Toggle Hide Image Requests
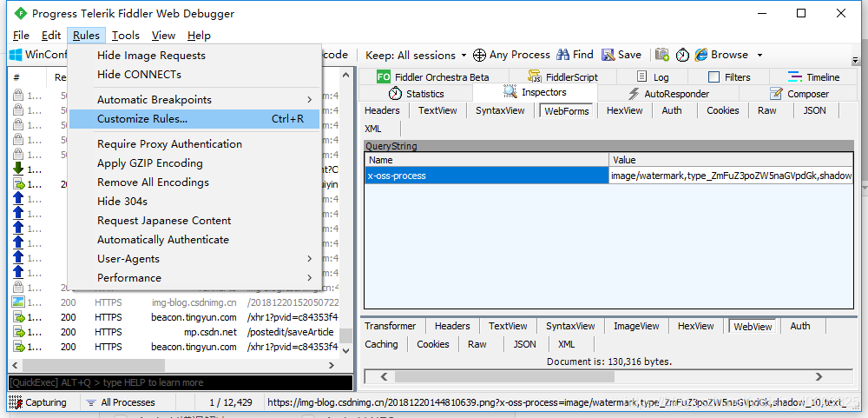868x418 pixels. click(x=194, y=56)
